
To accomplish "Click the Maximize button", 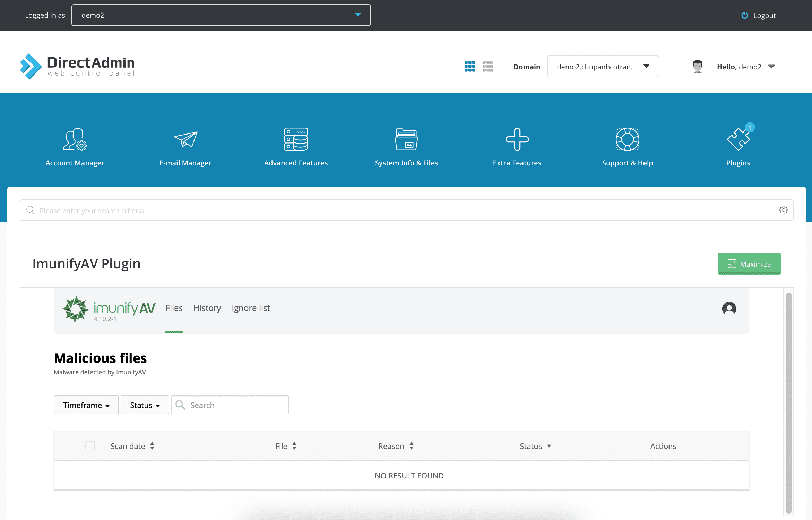I will pyautogui.click(x=749, y=263).
